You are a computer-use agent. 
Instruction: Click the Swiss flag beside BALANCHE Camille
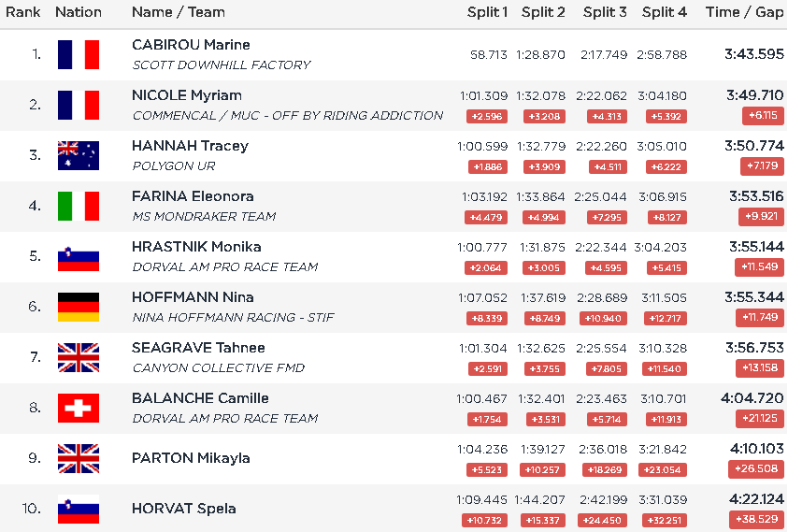coord(79,408)
